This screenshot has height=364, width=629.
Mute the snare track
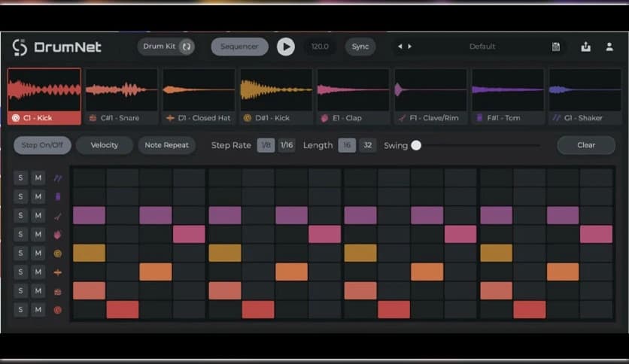click(x=38, y=290)
